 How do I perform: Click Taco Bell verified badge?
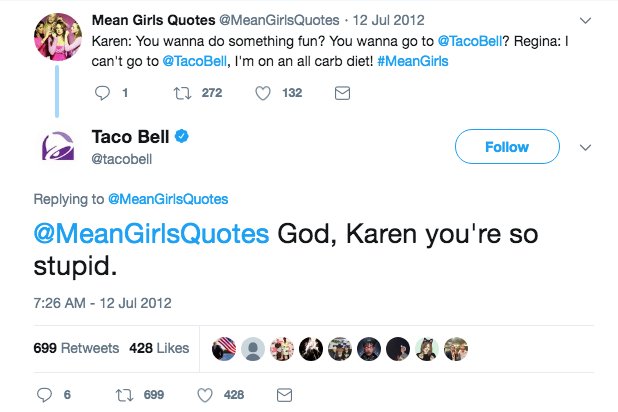(185, 136)
